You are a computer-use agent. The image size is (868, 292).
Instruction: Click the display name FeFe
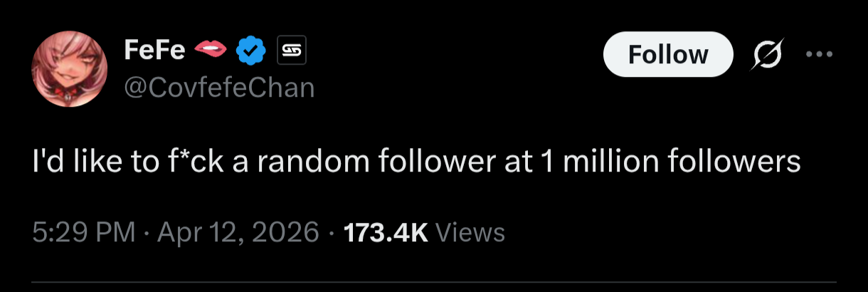[154, 50]
